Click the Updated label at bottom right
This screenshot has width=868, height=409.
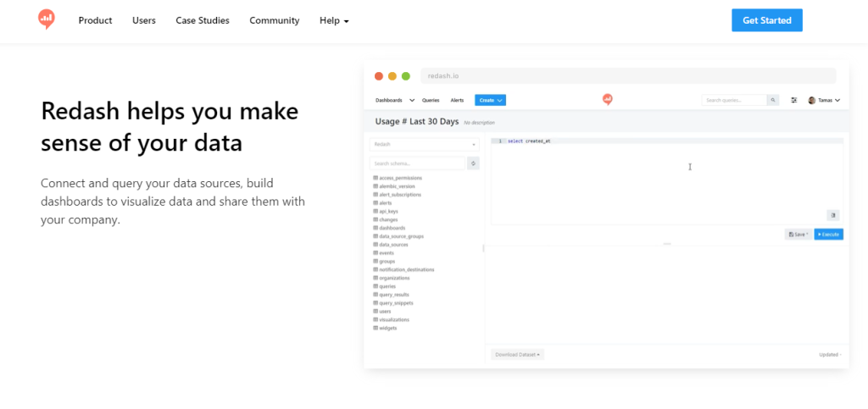click(830, 355)
